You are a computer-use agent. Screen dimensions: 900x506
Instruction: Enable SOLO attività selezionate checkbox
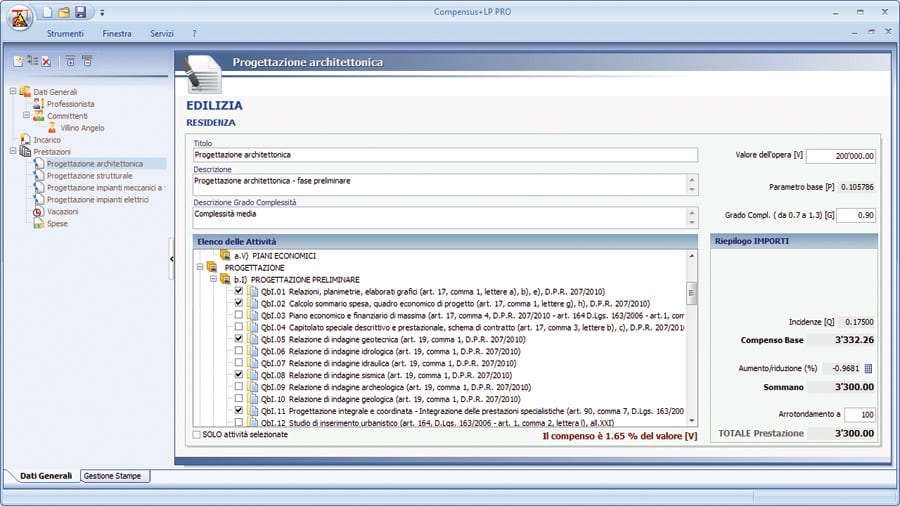point(197,435)
